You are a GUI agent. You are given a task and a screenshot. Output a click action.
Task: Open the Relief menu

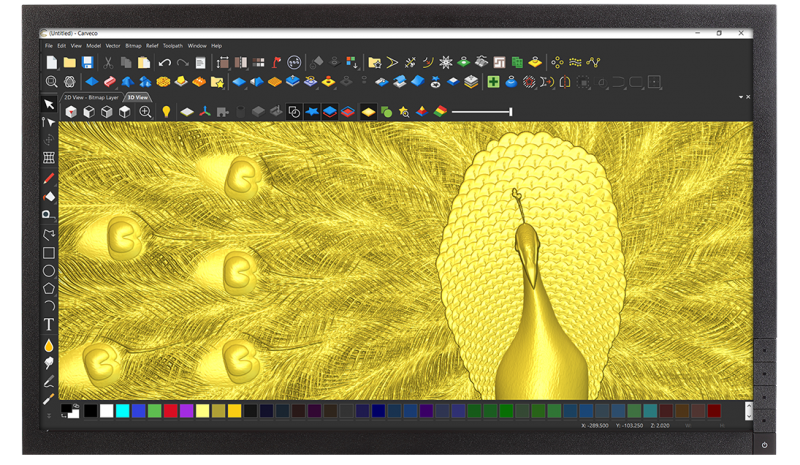click(152, 45)
